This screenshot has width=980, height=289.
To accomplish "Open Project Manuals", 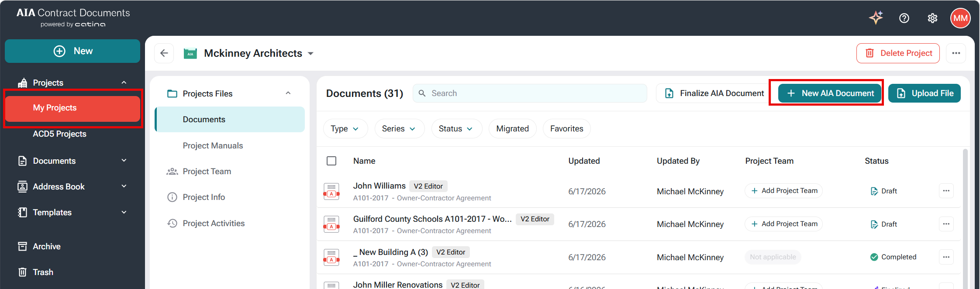I will [x=213, y=146].
